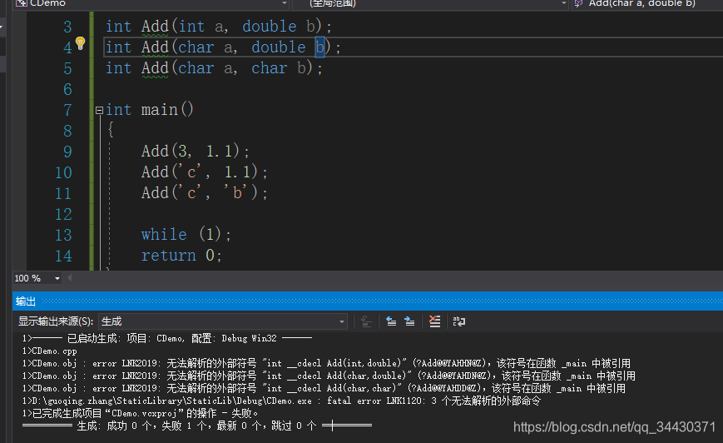723x443 pixels.
Task: Click the Add('c', 1.1) call on line 10
Action: pos(204,172)
